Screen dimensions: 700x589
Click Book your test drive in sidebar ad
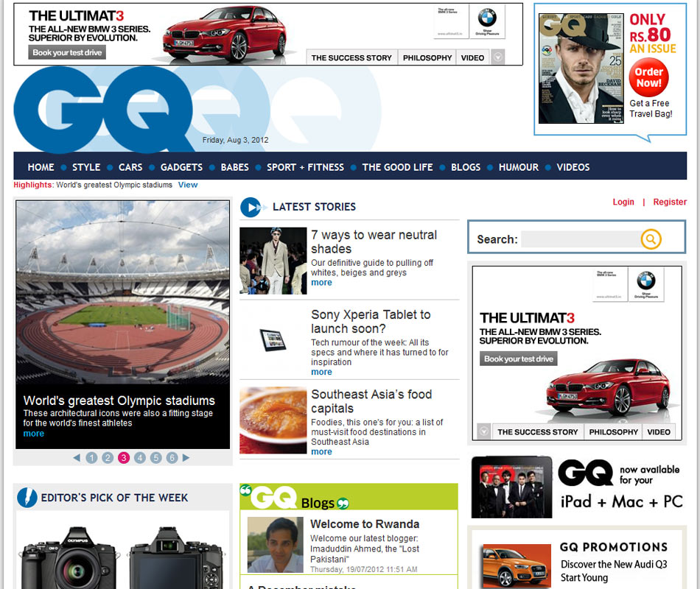click(519, 359)
